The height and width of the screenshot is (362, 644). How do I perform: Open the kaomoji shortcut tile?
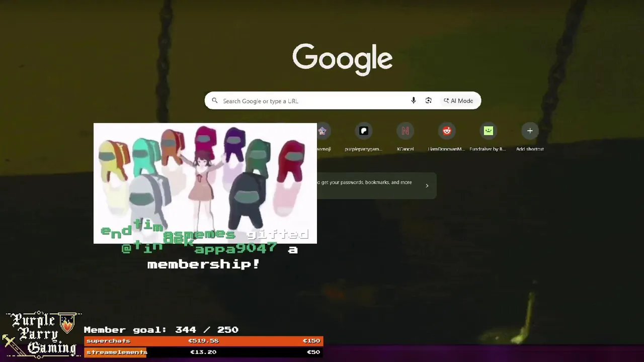323,137
